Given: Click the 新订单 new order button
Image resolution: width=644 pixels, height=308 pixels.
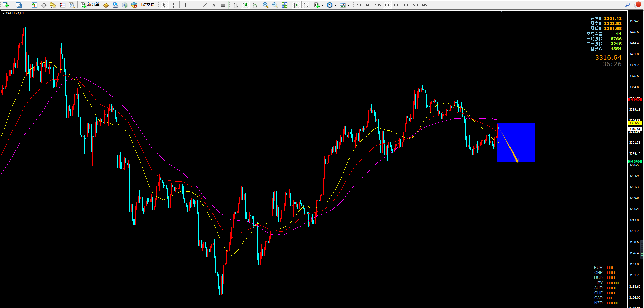Looking at the screenshot, I should [x=90, y=5].
